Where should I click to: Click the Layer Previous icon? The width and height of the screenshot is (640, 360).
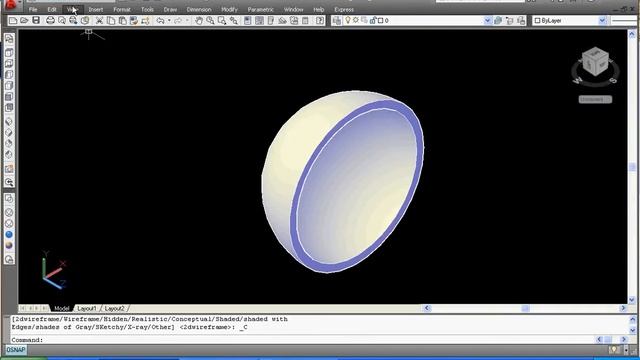click(x=509, y=20)
